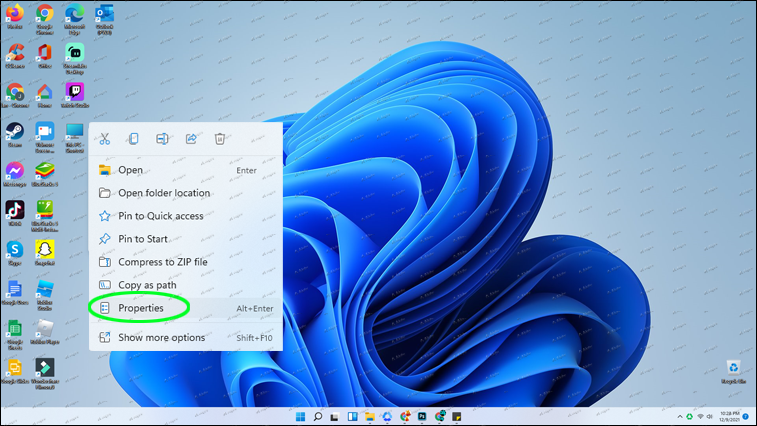The width and height of the screenshot is (757, 426).
Task: Click the Cut scissors icon in context menu
Action: point(105,139)
